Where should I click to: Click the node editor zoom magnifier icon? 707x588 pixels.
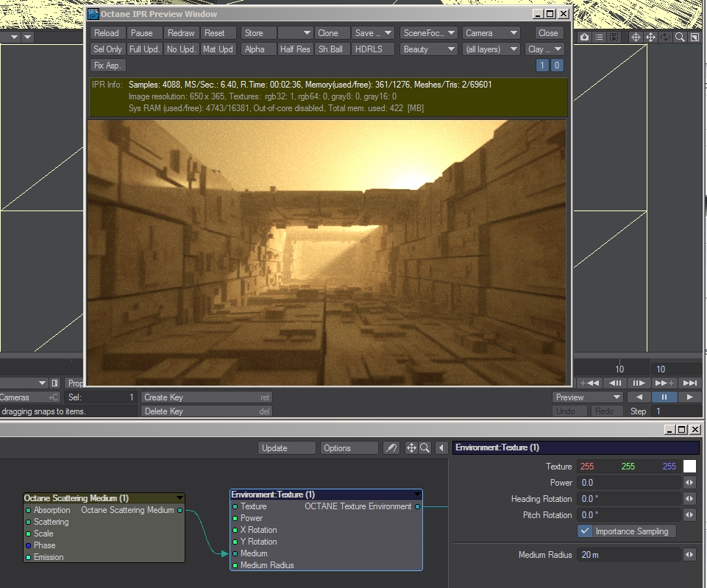(x=425, y=448)
